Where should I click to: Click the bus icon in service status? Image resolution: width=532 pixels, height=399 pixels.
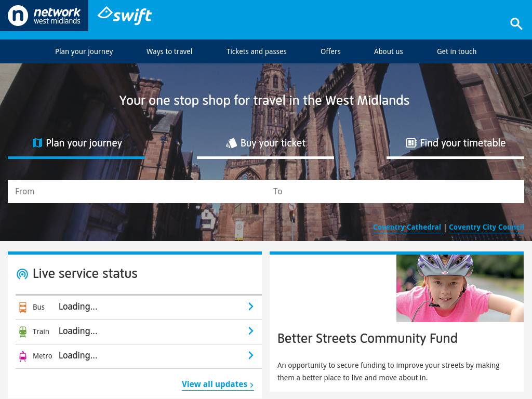(x=23, y=307)
